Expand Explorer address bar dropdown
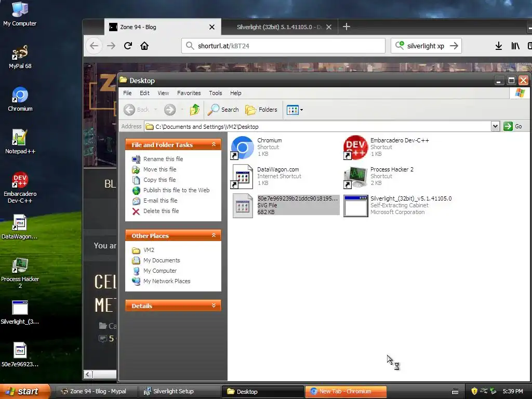 tap(495, 126)
